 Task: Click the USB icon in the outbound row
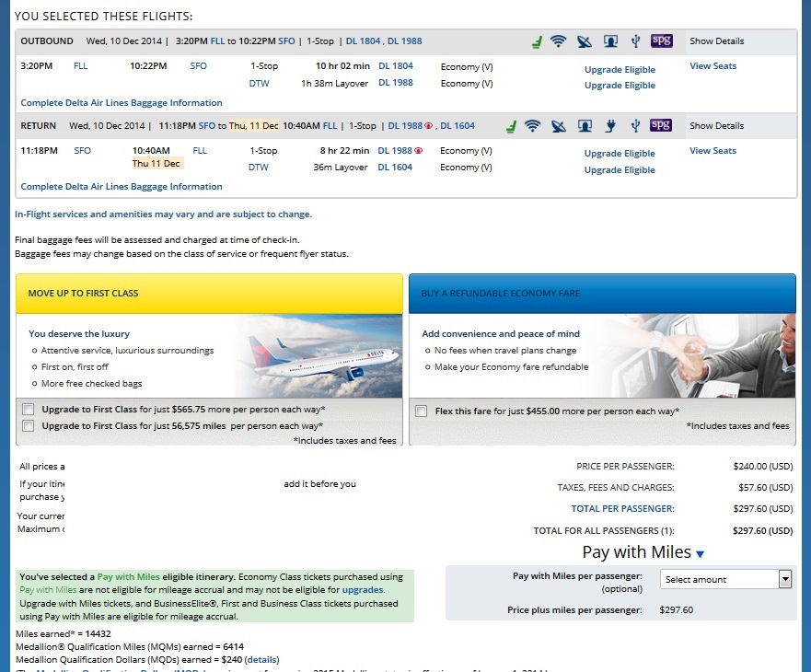[x=634, y=41]
